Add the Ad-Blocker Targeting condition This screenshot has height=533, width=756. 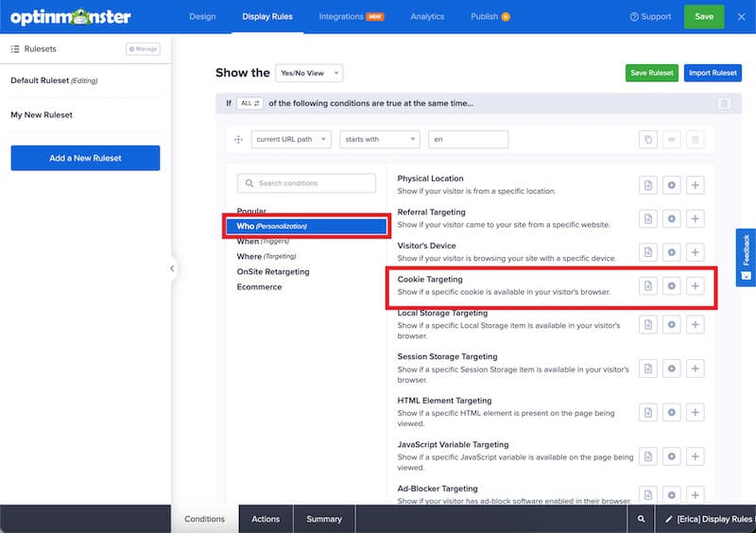click(696, 495)
